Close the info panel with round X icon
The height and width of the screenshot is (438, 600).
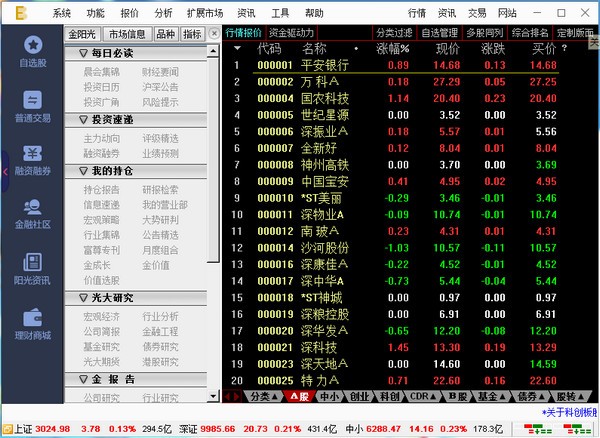click(216, 33)
